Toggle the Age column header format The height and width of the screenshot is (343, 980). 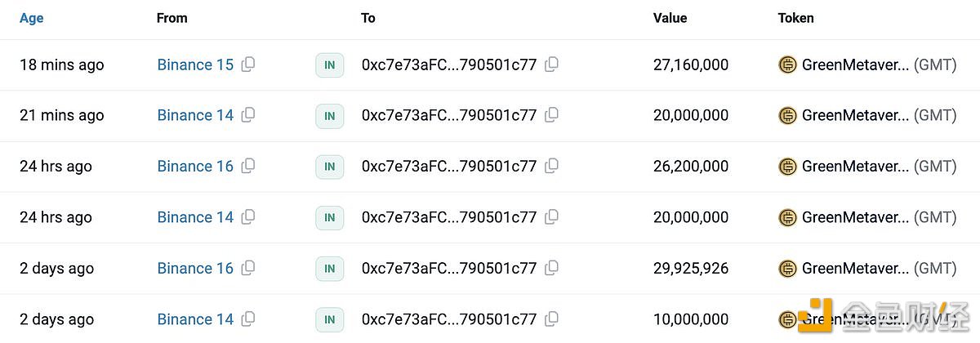pyautogui.click(x=31, y=18)
